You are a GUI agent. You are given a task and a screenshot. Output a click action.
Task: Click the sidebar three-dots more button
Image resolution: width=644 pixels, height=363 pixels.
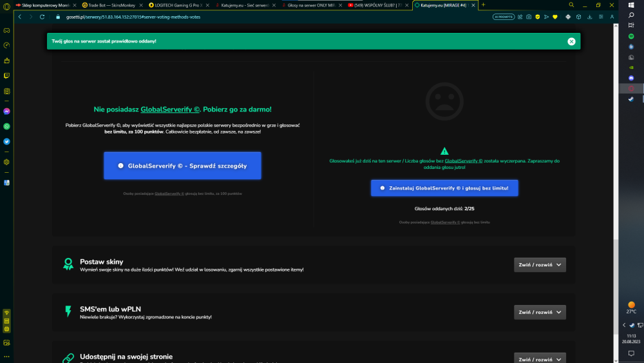click(6, 357)
